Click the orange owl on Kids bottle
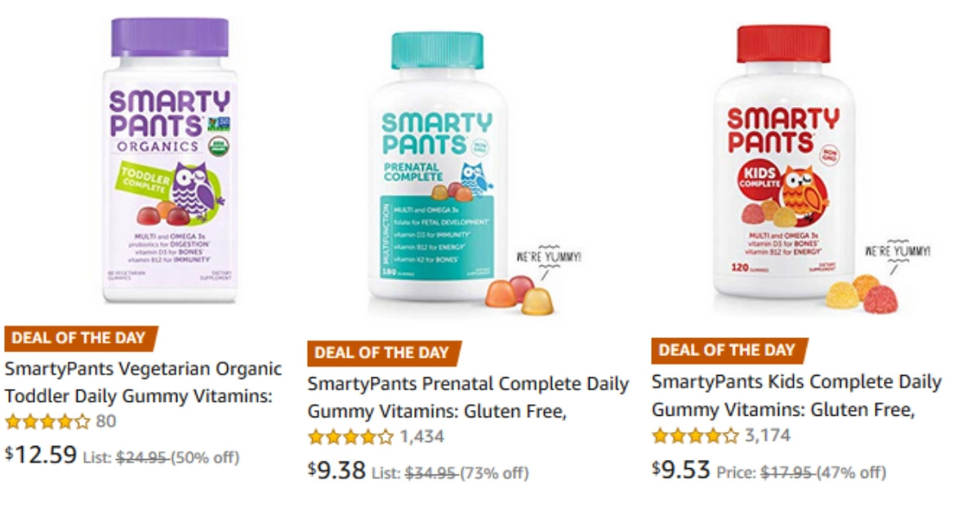Viewport: 980px width, 517px height. [806, 190]
